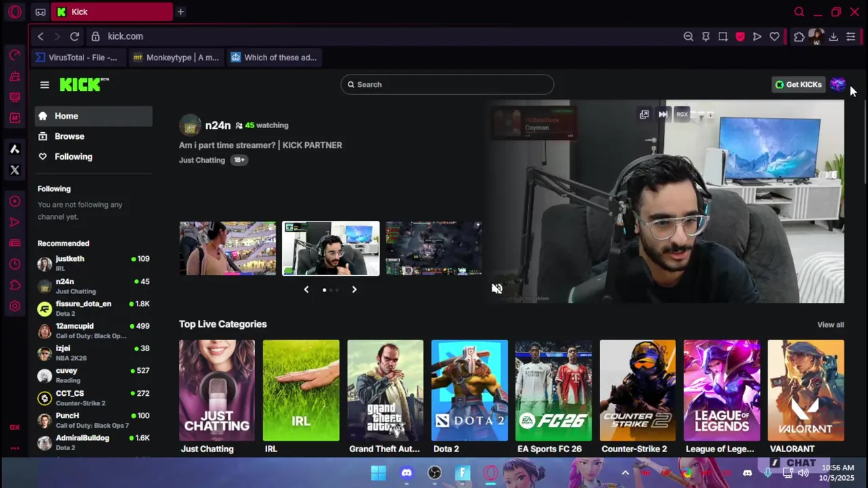The width and height of the screenshot is (868, 488).
Task: Show hidden system tray icons chevron
Action: pyautogui.click(x=625, y=473)
